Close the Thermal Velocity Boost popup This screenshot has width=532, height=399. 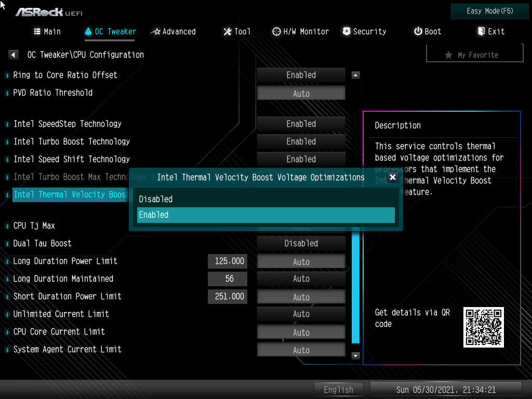[x=393, y=177]
